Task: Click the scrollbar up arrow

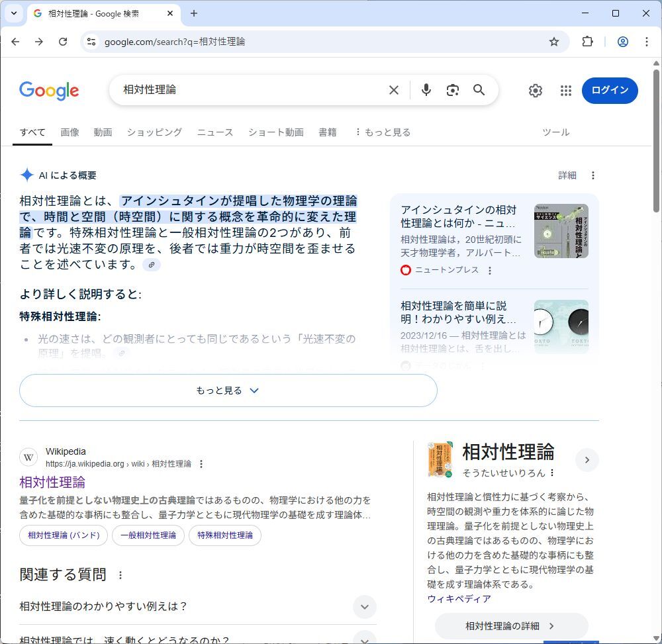Action: pos(656,64)
